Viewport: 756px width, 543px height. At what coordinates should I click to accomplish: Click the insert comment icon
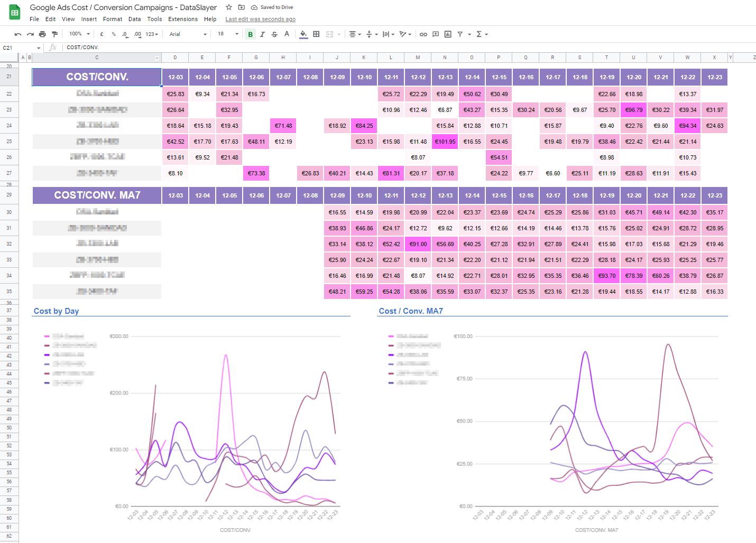pyautogui.click(x=436, y=34)
